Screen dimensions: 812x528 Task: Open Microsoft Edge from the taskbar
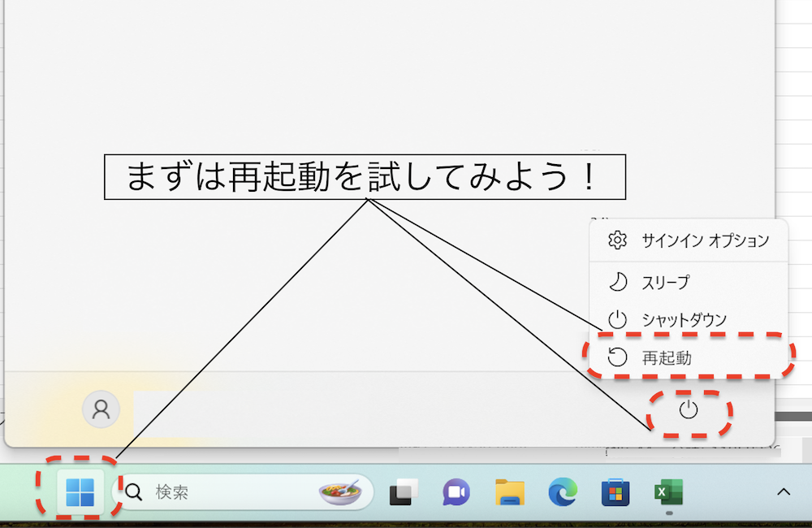tap(561, 491)
